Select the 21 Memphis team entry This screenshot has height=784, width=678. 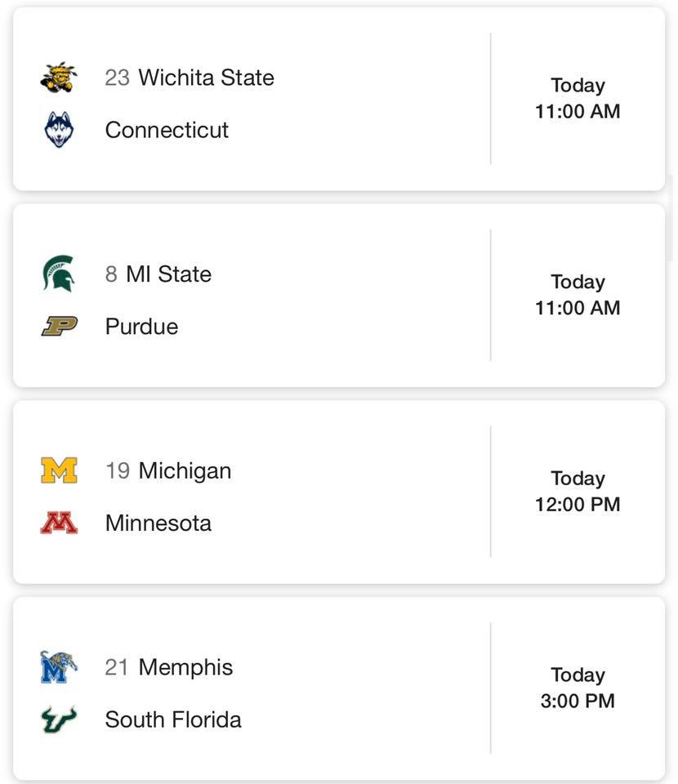point(169,667)
